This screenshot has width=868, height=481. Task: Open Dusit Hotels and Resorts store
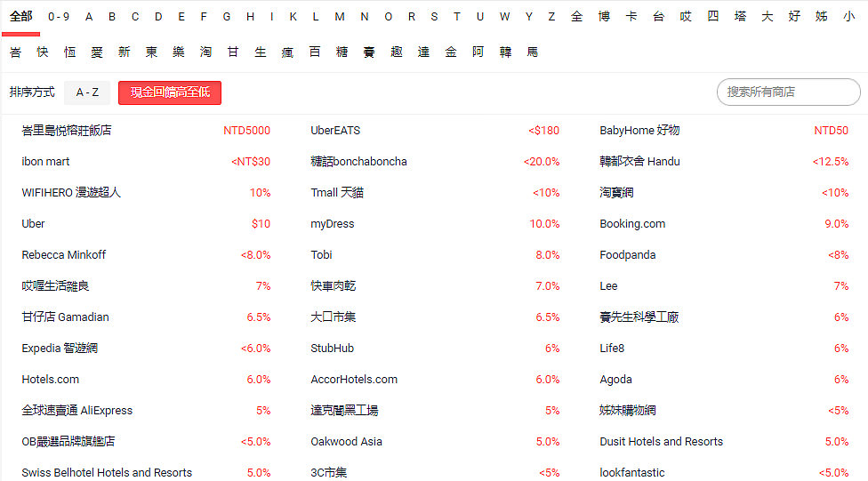click(x=661, y=442)
